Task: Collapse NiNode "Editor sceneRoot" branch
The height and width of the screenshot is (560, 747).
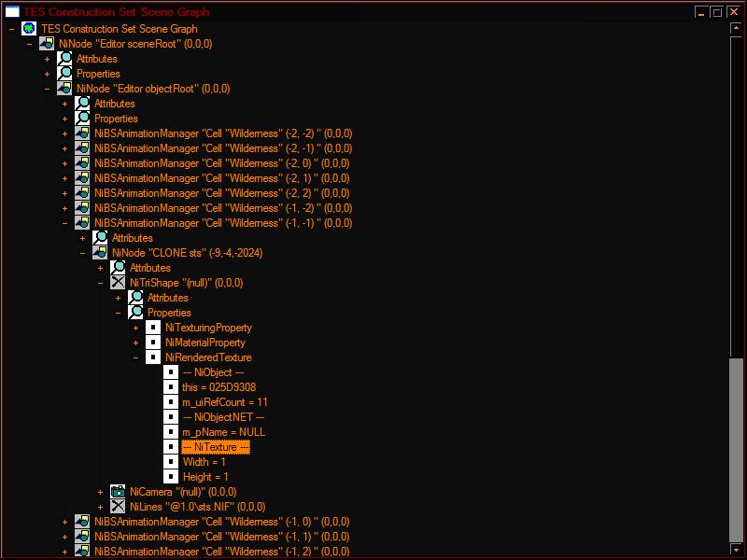Action: (30, 44)
